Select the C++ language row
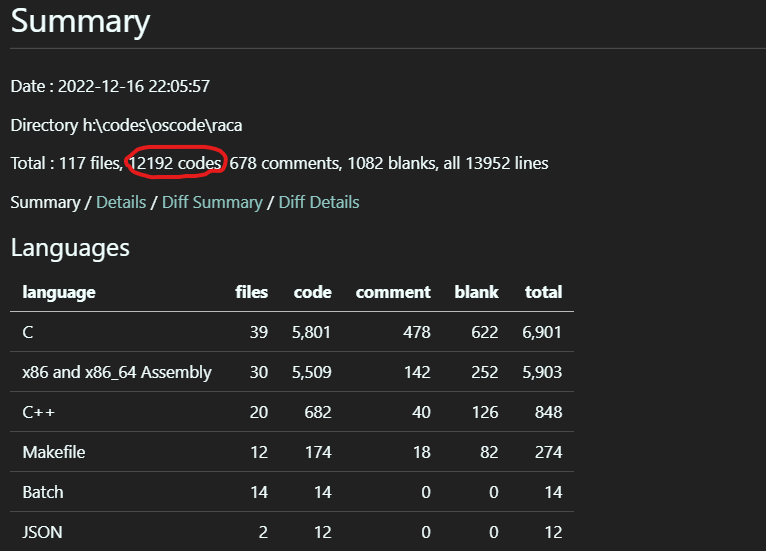This screenshot has height=551, width=766. coord(292,412)
